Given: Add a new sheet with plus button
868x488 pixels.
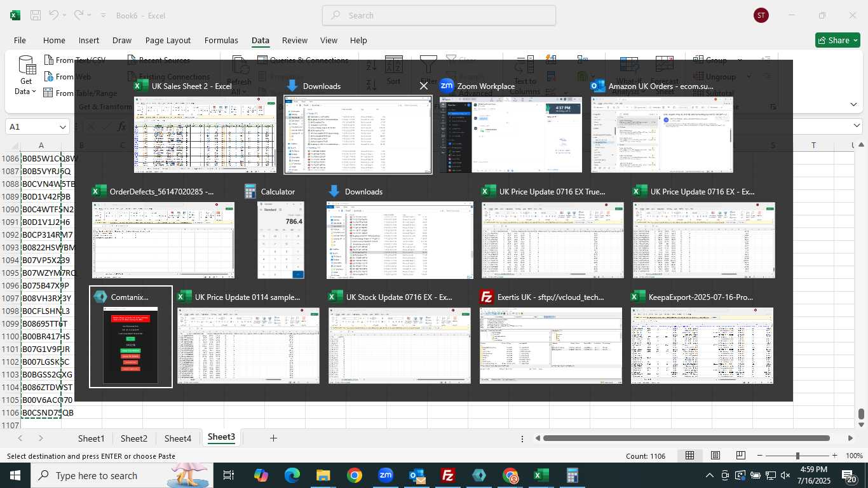Looking at the screenshot, I should click(x=273, y=438).
